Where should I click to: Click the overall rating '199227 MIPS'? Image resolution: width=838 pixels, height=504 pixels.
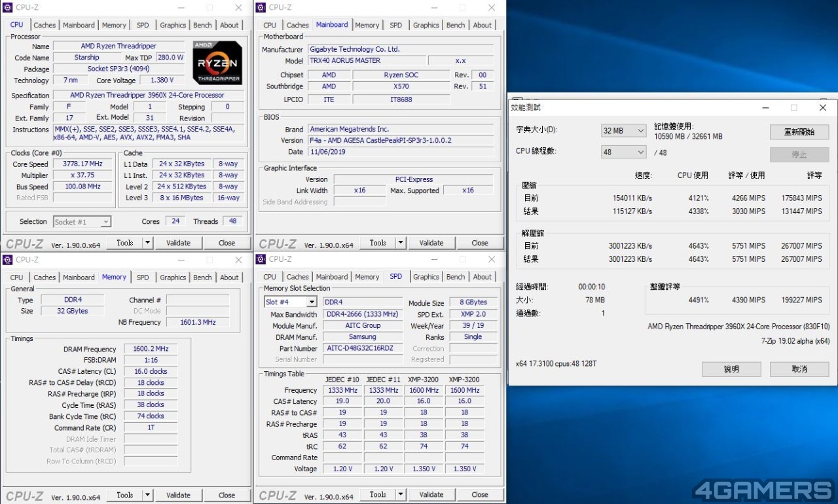point(801,300)
